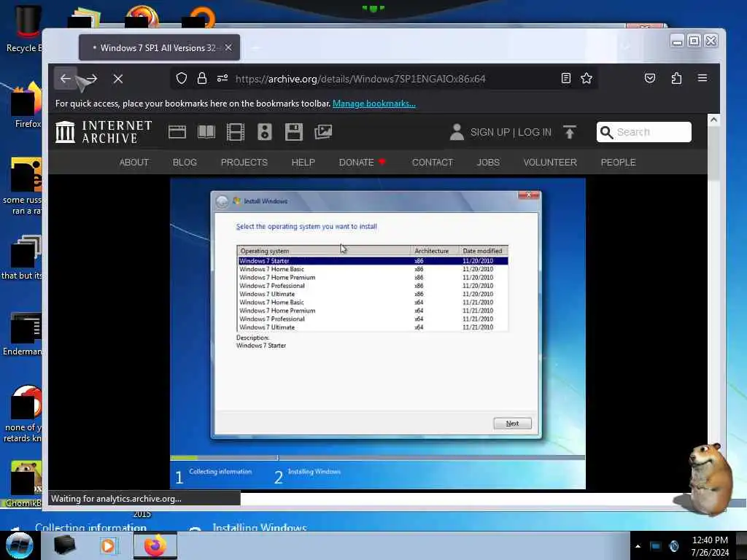The image size is (747, 560).
Task: Show hidden system tray icons
Action: tap(638, 546)
